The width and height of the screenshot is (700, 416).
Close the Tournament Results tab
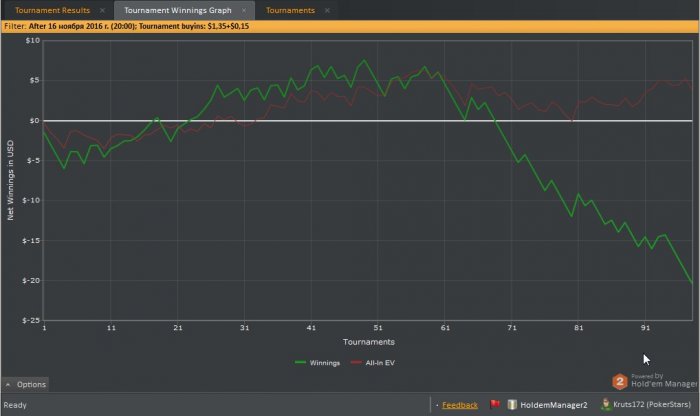click(102, 10)
